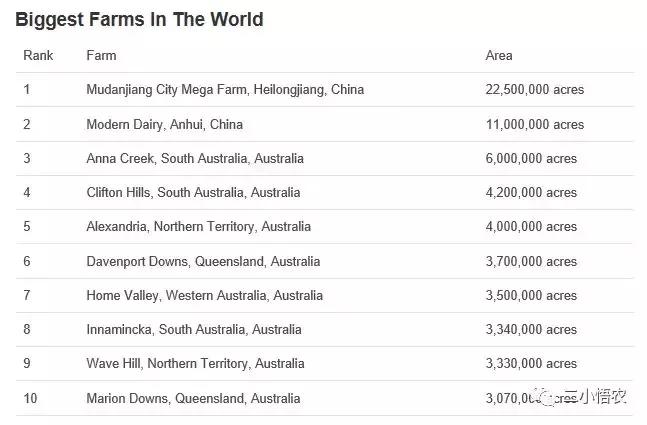Click the 3,340,000 acres value
Image resolution: width=647 pixels, height=425 pixels.
531,330
